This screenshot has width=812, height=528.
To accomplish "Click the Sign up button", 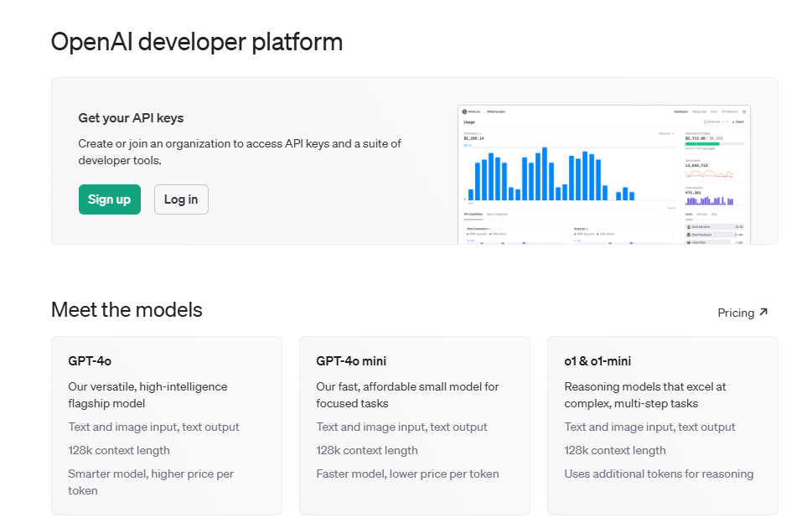I will click(x=110, y=199).
